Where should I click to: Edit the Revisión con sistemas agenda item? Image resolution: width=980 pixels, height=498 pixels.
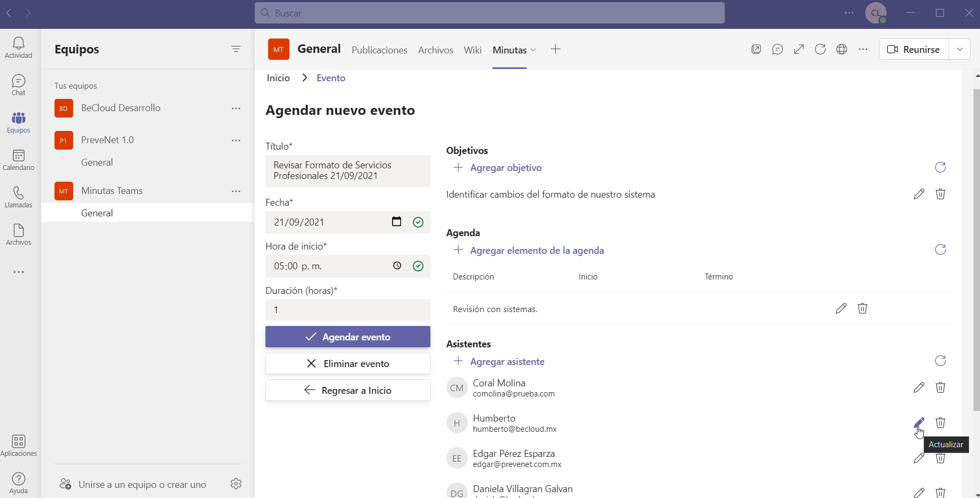[x=841, y=308]
